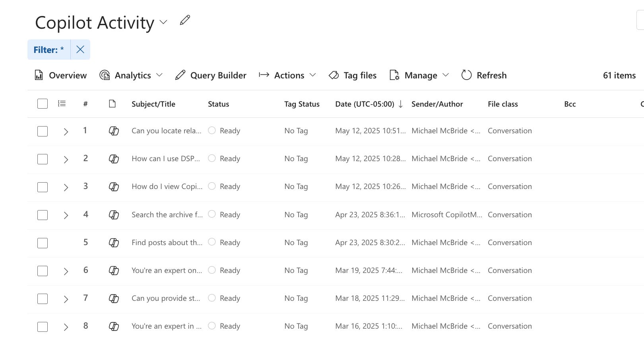This screenshot has height=339, width=644.
Task: Select checkbox for row 8
Action: click(x=43, y=327)
